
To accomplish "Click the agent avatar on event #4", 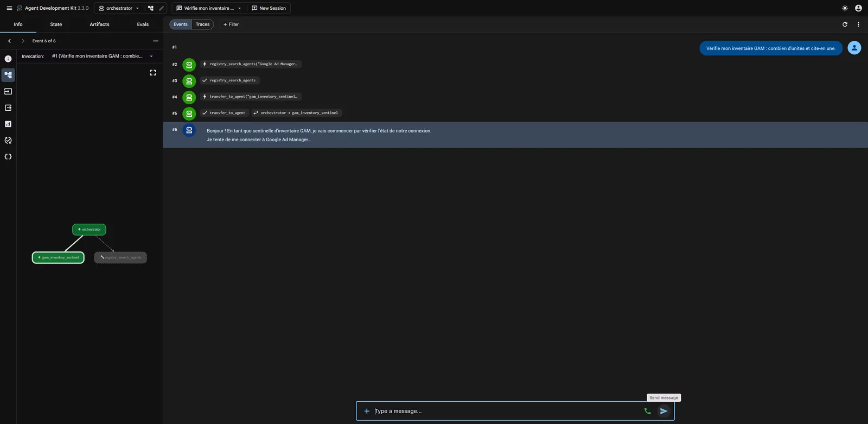I will [x=189, y=97].
